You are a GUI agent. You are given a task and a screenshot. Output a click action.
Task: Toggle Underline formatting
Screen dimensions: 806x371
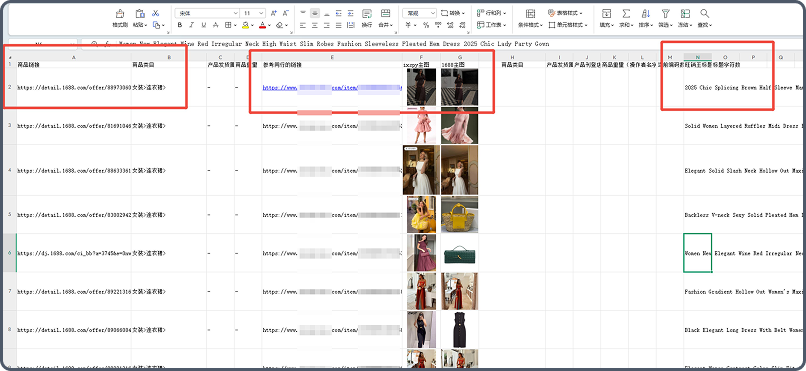204,25
